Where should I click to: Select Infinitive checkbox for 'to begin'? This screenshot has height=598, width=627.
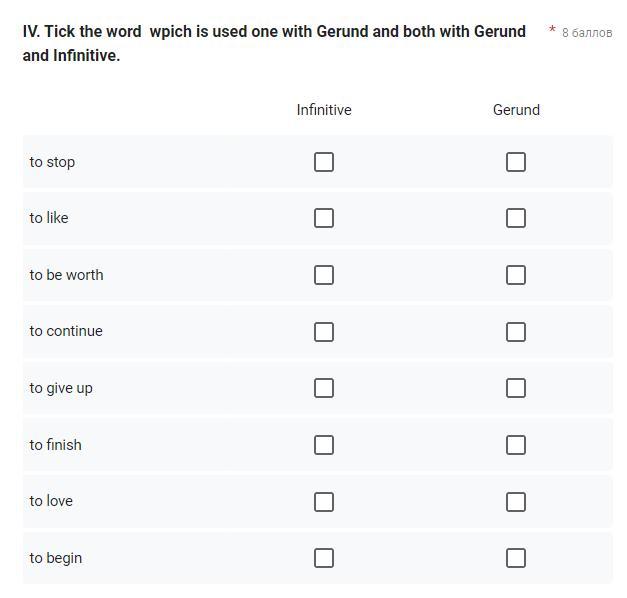pos(323,558)
